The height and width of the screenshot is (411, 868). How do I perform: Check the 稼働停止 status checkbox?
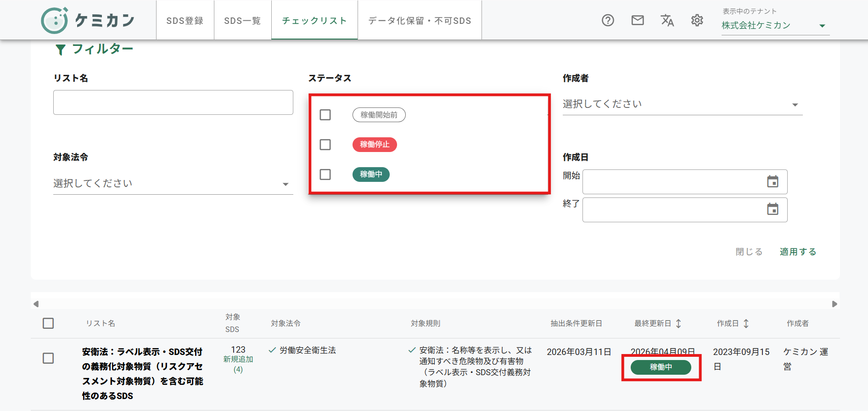click(x=325, y=145)
